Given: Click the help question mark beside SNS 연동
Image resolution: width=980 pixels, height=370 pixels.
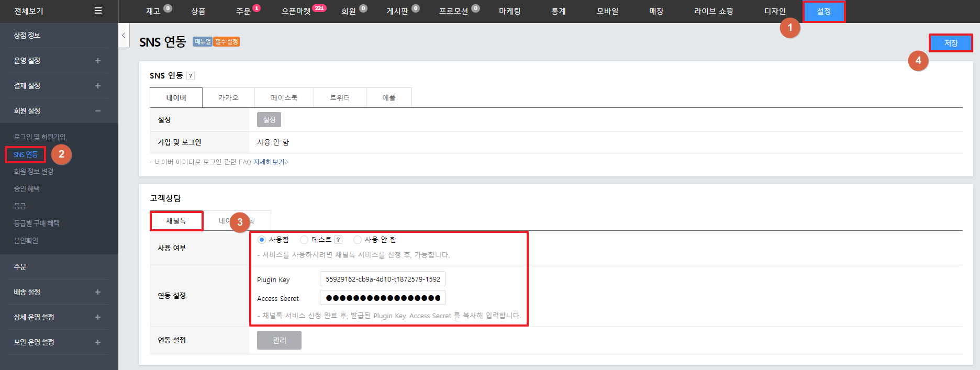Looking at the screenshot, I should pos(191,76).
